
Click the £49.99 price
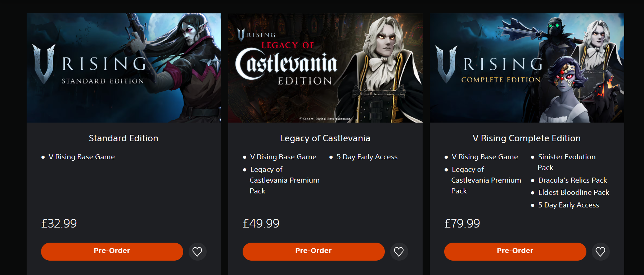tap(261, 224)
